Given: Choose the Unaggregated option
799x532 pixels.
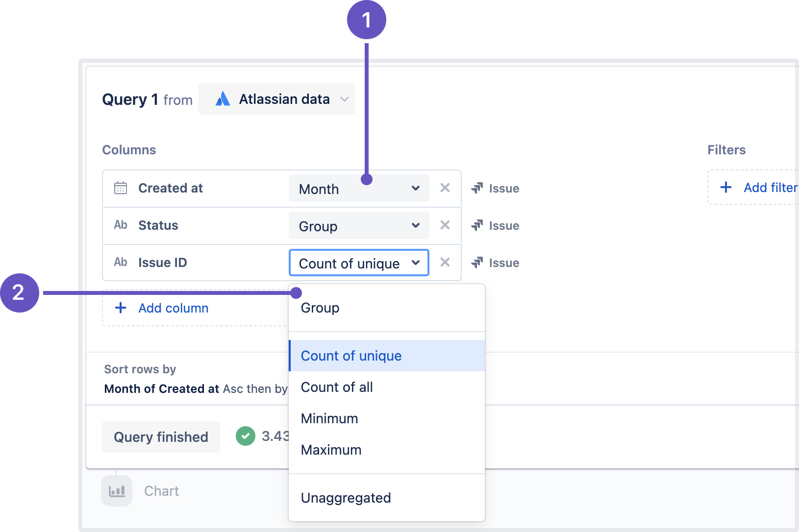Looking at the screenshot, I should (346, 498).
